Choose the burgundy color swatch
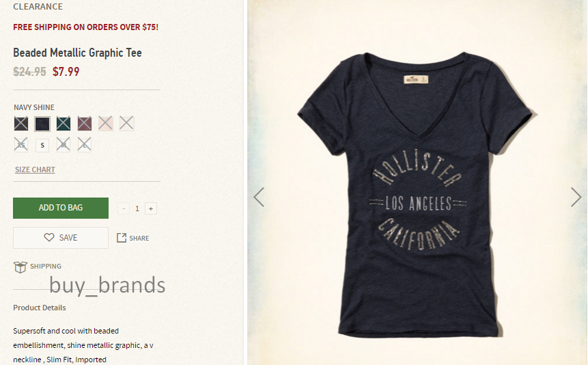588x365 pixels. click(85, 124)
